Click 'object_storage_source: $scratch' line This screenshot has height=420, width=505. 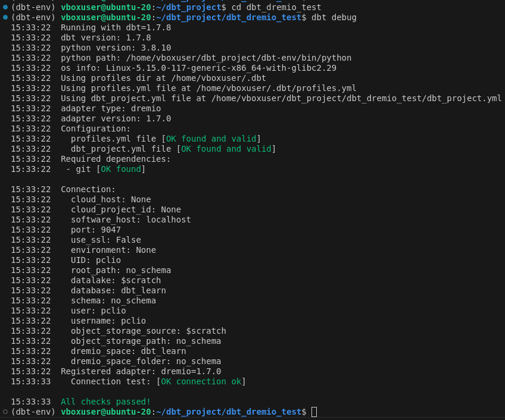click(x=148, y=331)
